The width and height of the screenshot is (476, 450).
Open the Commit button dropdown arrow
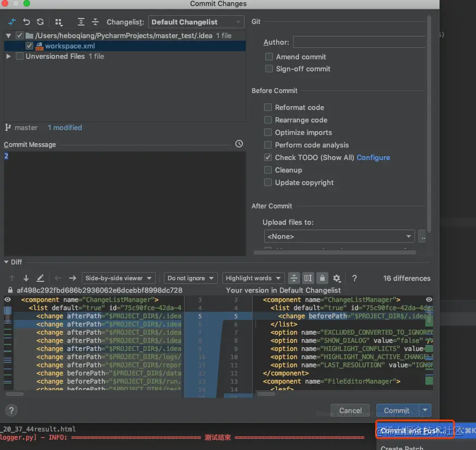pos(425,410)
